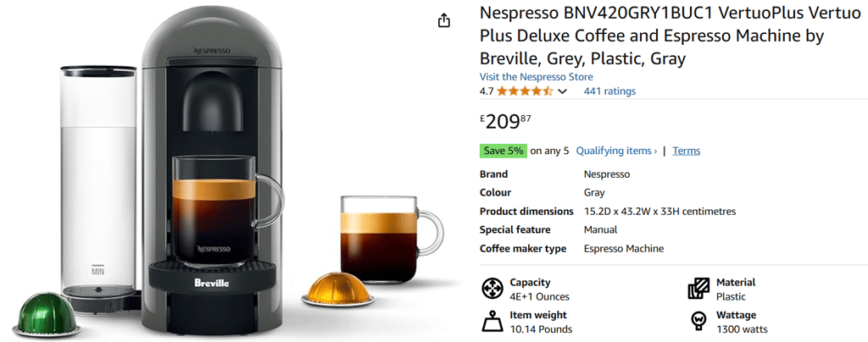Click the Item weight scale icon

492,322
